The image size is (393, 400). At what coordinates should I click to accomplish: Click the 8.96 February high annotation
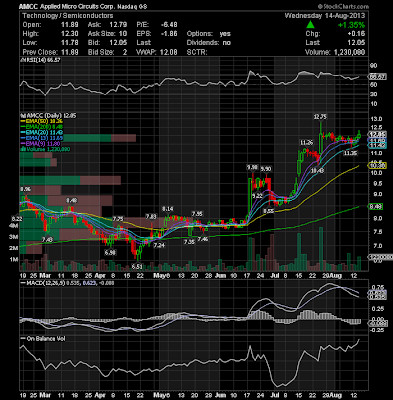(25, 189)
